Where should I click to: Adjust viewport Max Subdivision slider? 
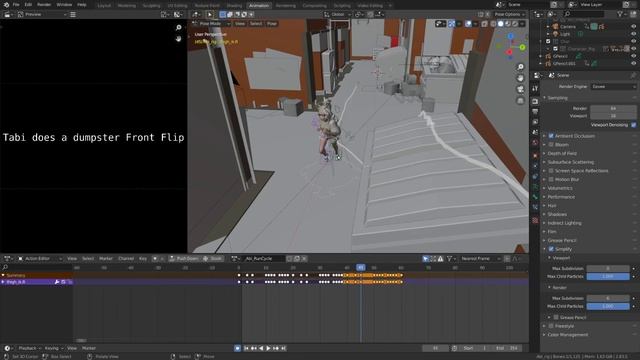click(608, 269)
